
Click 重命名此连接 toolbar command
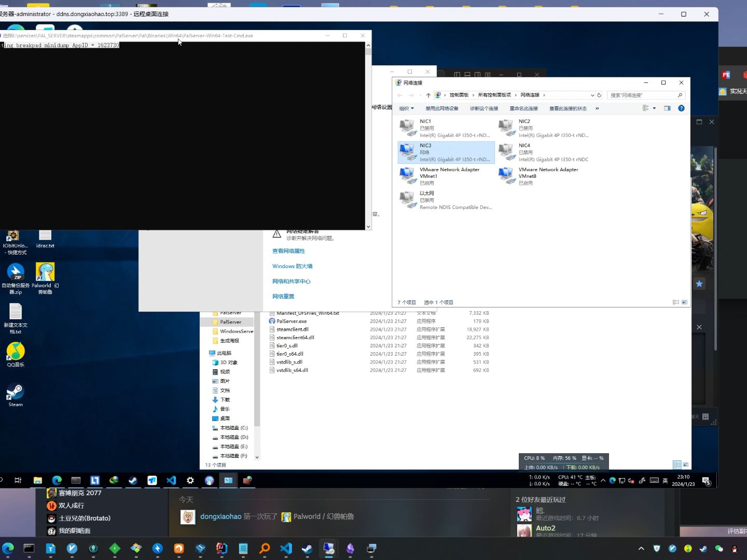click(523, 108)
